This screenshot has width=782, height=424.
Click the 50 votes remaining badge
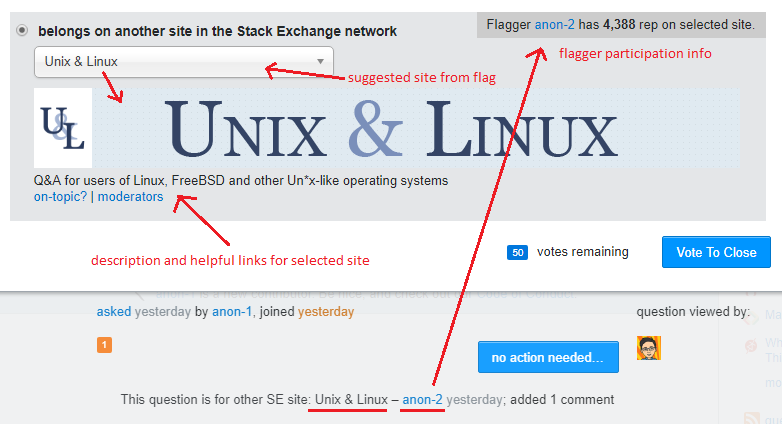[517, 252]
